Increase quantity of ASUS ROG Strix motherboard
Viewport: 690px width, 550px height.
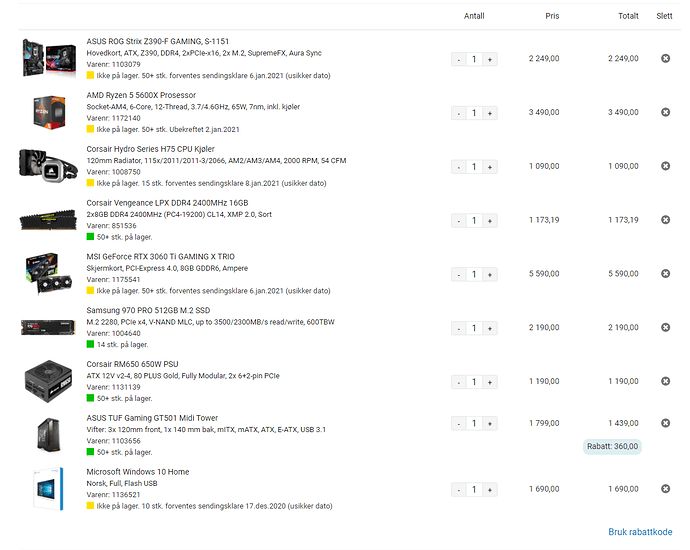pyautogui.click(x=490, y=59)
